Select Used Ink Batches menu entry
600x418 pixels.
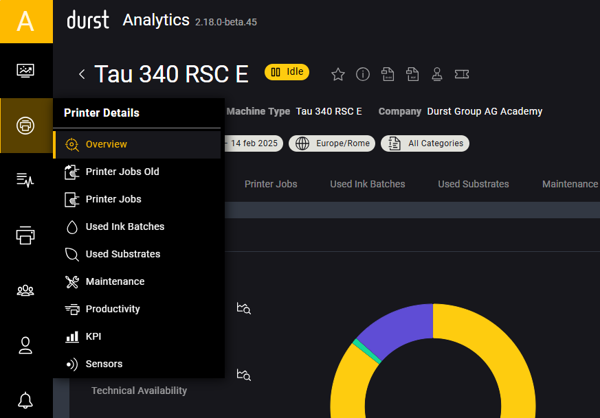point(124,227)
